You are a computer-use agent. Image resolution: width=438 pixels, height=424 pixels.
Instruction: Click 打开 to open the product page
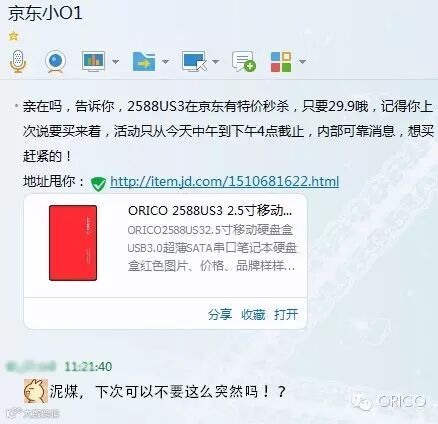[x=286, y=314]
